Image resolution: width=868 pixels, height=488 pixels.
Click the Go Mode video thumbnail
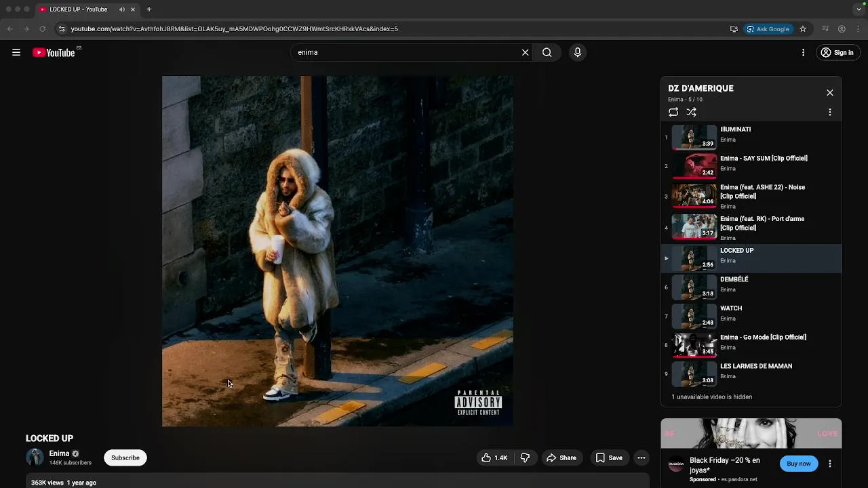(694, 345)
